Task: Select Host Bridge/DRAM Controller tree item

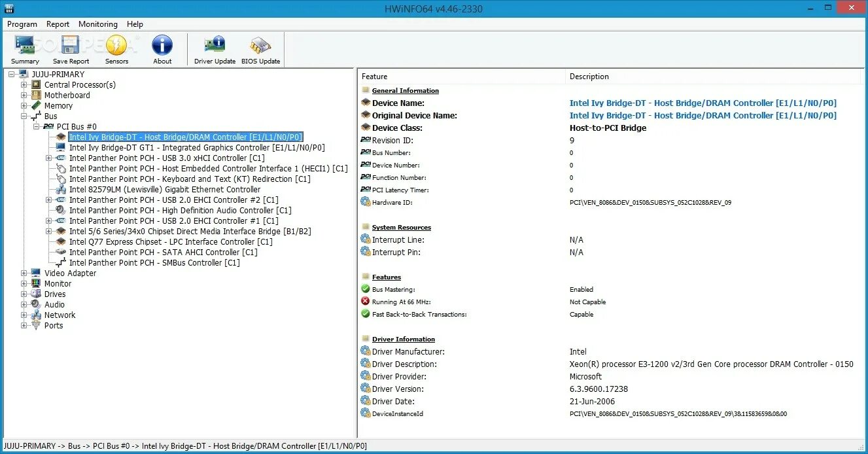Action: click(x=186, y=137)
